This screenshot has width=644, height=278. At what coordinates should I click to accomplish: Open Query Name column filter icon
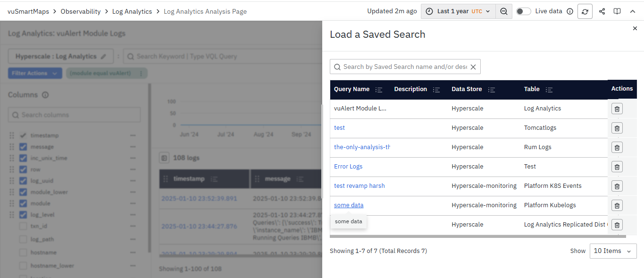click(x=378, y=90)
